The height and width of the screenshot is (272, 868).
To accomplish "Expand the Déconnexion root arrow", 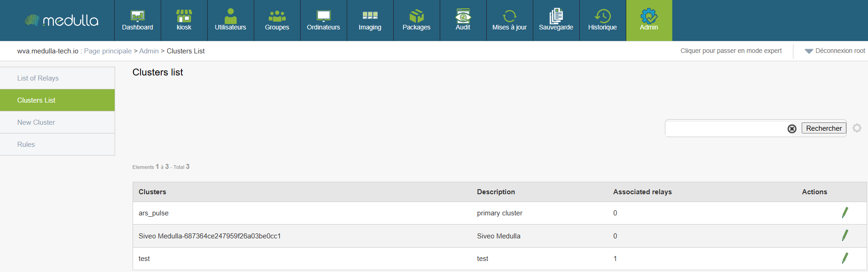I will point(809,51).
